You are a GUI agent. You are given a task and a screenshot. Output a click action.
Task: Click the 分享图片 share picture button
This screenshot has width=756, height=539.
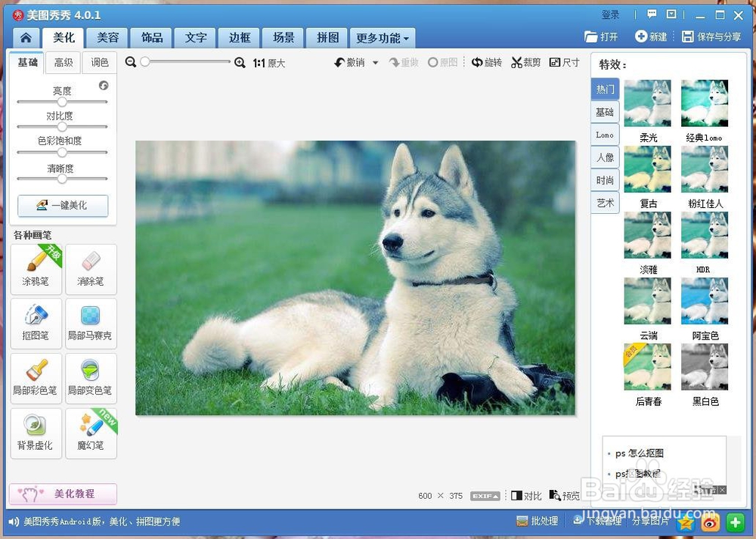pos(650,521)
